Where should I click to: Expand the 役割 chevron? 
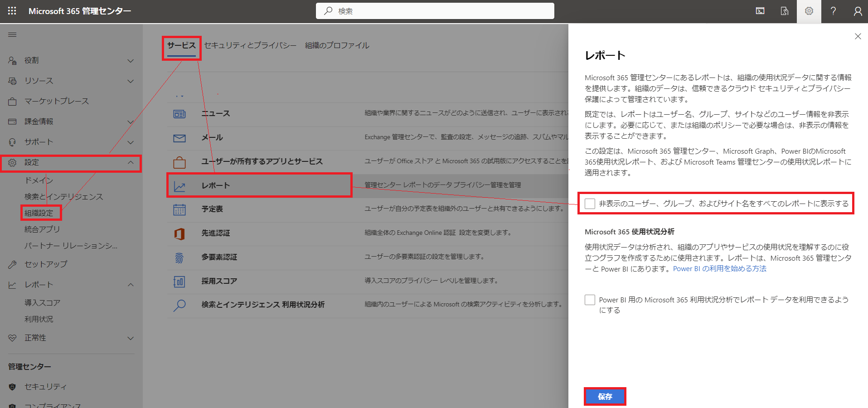(131, 61)
